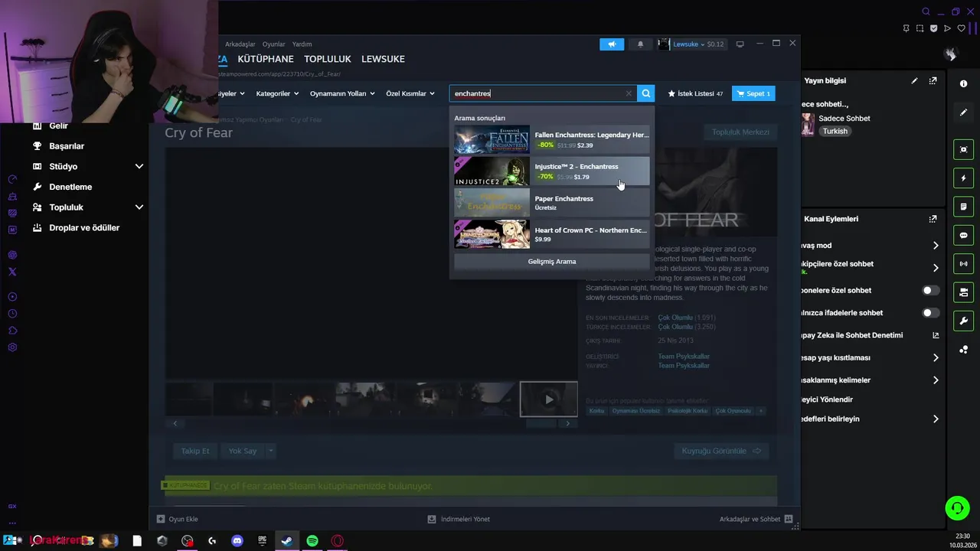The image size is (980, 551).
Task: Clear the Steam search field text
Action: coord(629,93)
